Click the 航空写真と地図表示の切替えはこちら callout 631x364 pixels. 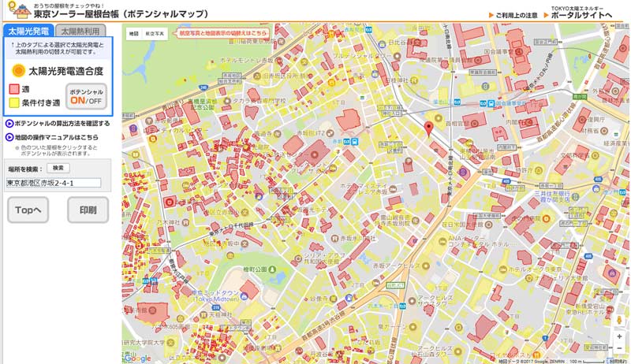222,33
